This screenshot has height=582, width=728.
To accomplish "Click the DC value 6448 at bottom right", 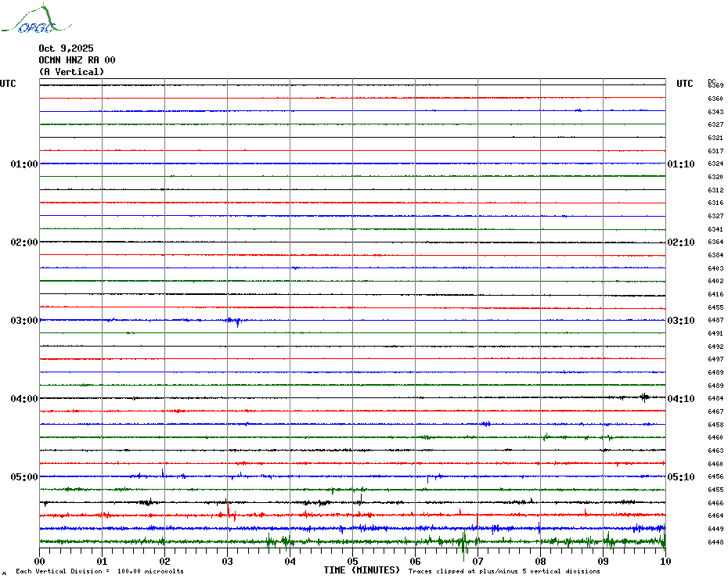I will [715, 542].
